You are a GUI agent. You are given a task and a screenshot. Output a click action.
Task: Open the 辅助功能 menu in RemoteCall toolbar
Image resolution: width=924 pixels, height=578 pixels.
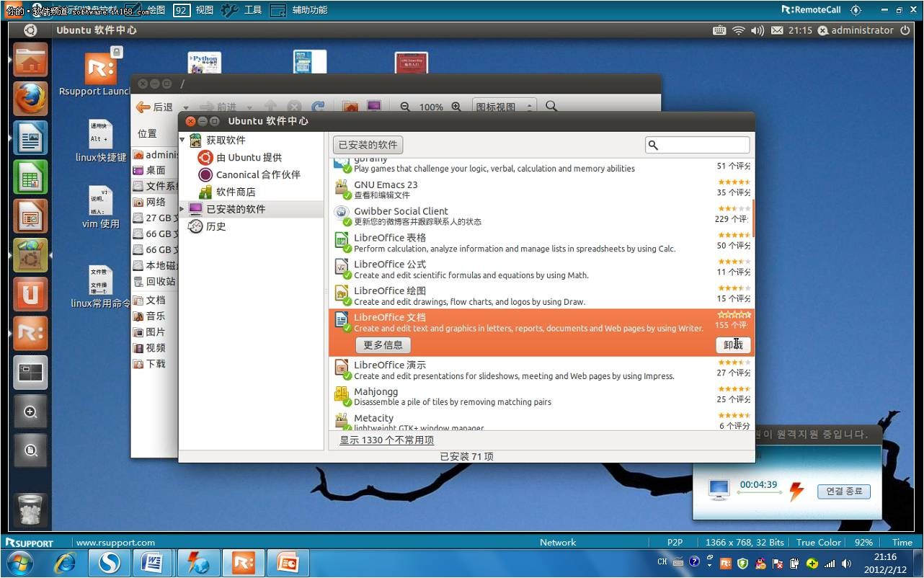299,10
